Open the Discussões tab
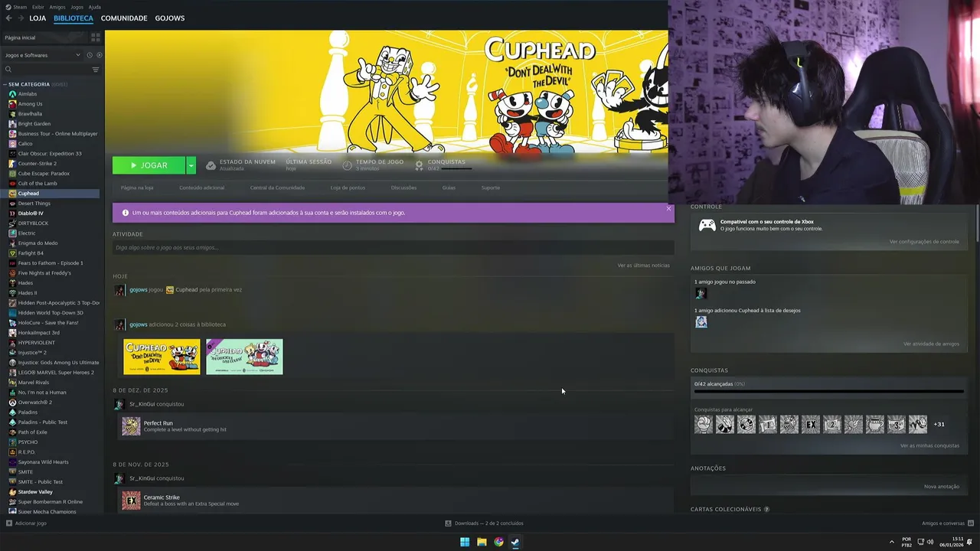The width and height of the screenshot is (980, 551). [x=403, y=187]
